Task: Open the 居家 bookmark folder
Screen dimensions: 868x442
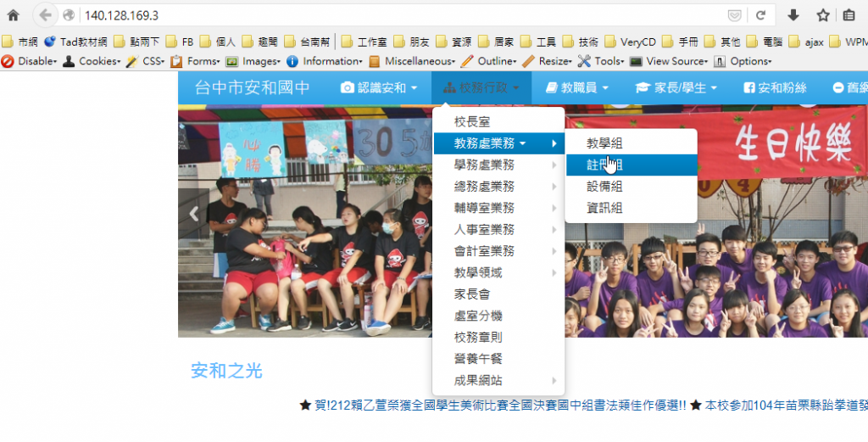Action: pos(496,42)
